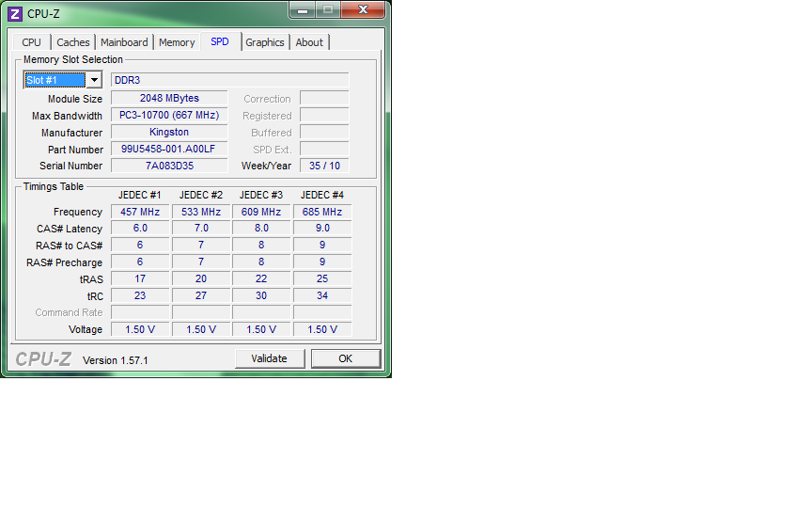Click tRAS value 22
The image size is (812, 508).
[x=261, y=278]
